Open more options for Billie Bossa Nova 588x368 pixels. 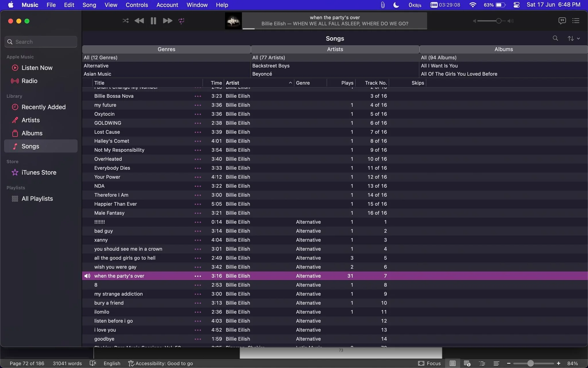(x=198, y=96)
